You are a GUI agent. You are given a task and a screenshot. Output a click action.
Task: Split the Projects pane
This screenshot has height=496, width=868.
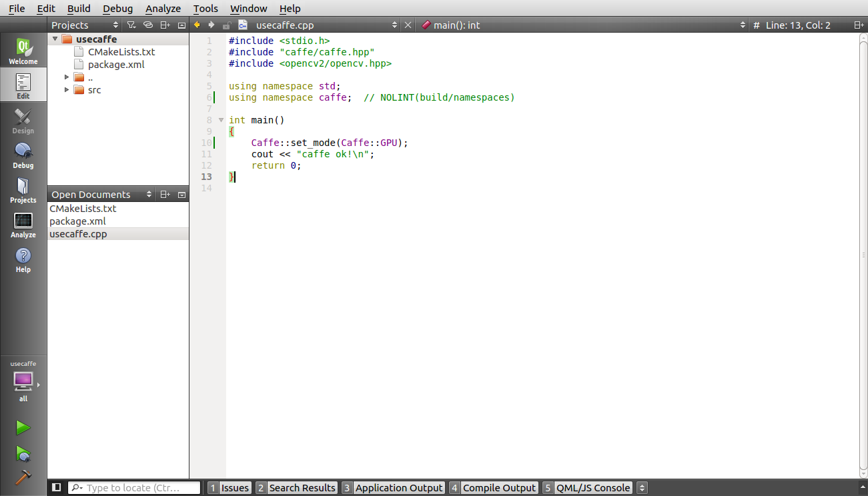point(165,25)
